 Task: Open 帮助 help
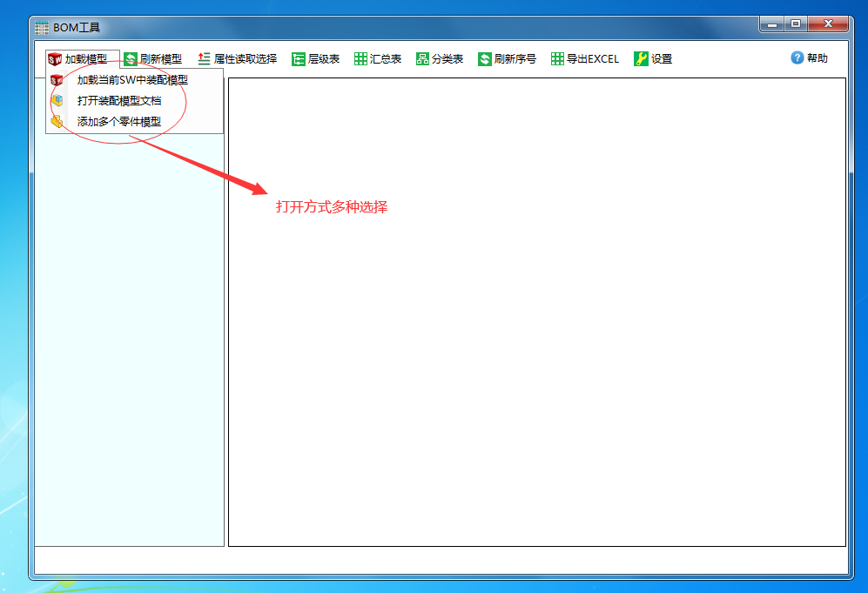click(x=810, y=58)
